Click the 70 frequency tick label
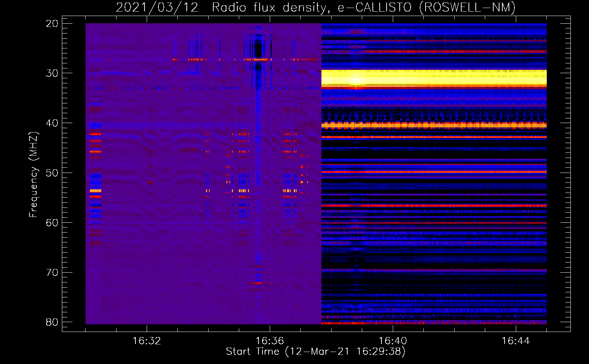Screen dimensions: 589x364 point(52,272)
